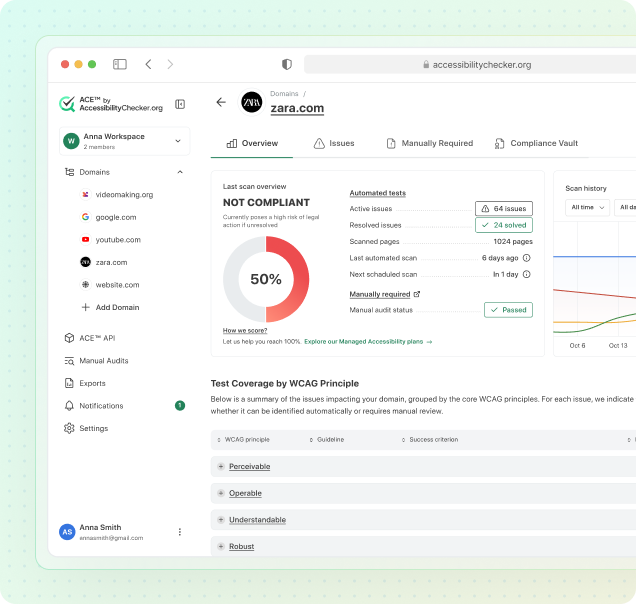Open the How we score? link
Screen dimensions: 636x604
coord(245,330)
